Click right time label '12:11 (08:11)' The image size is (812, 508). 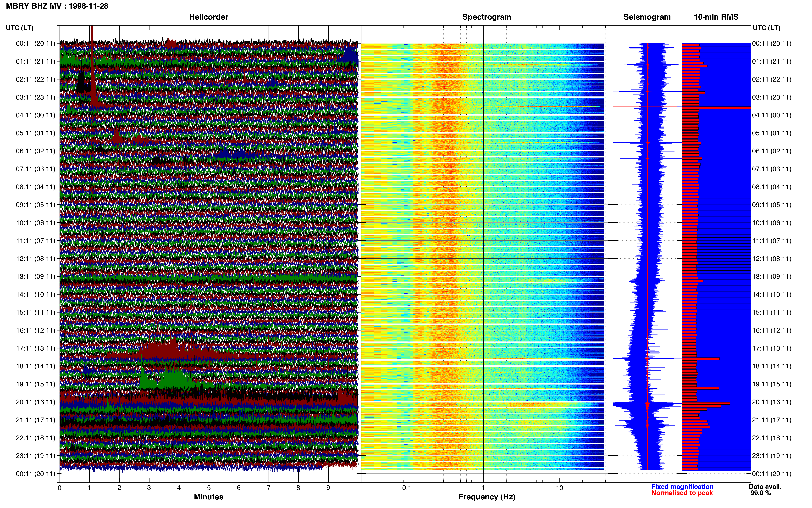(x=772, y=259)
